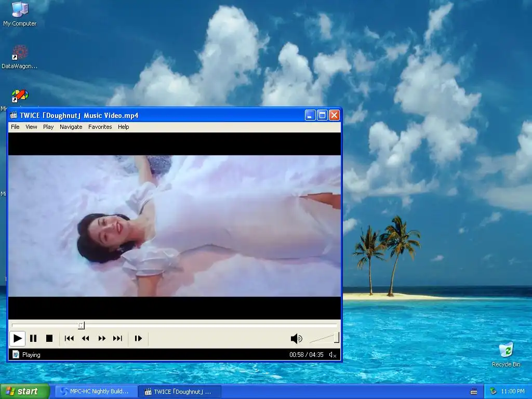Click the fast forward (increase speed) button
Viewport: 532px width, 399px height.
click(102, 338)
